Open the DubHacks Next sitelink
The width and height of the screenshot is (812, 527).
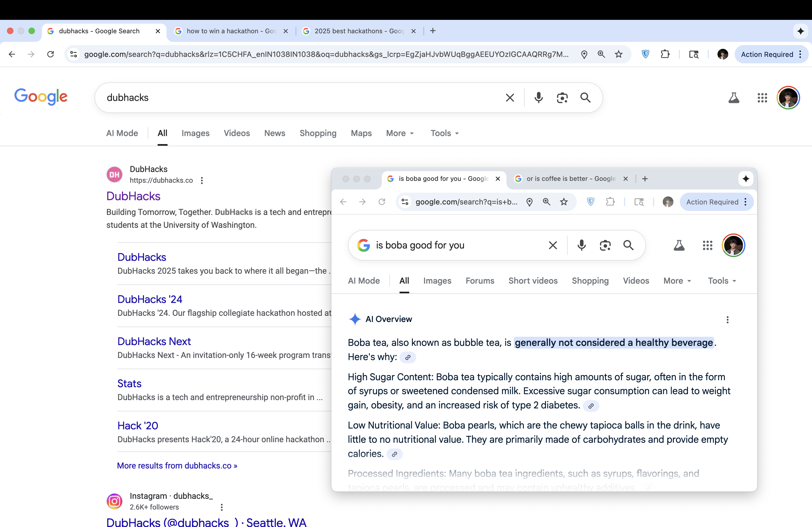[x=154, y=341]
